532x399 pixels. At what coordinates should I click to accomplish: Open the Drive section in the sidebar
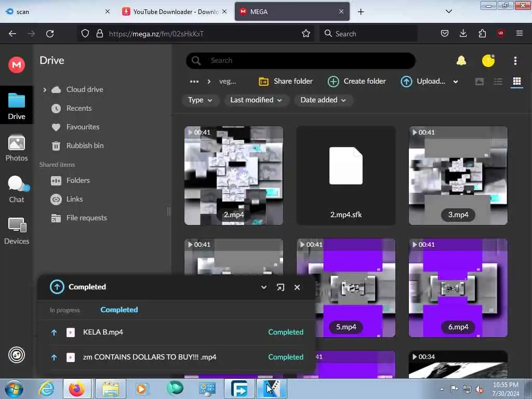click(x=16, y=105)
